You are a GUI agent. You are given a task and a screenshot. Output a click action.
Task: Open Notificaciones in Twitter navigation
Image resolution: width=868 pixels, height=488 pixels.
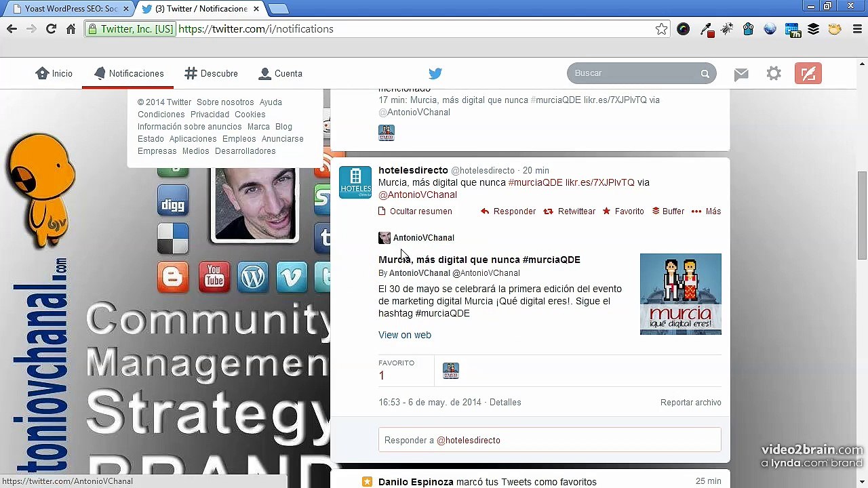coord(129,73)
